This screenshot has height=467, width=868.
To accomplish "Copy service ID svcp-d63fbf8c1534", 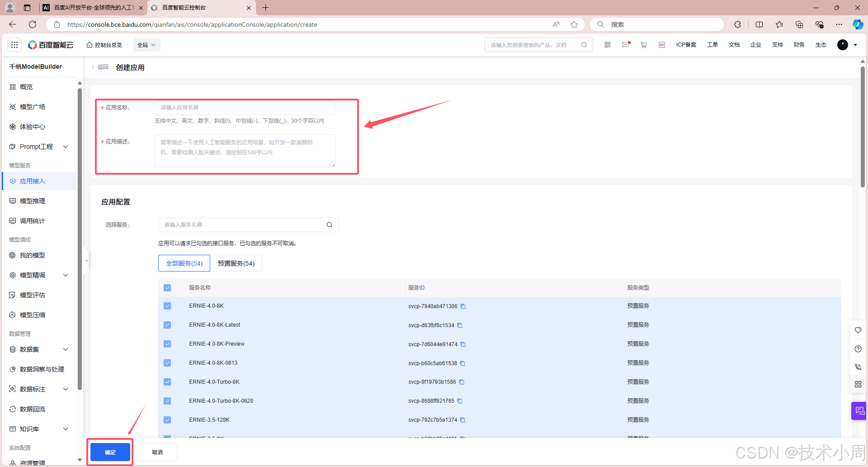I will 460,325.
